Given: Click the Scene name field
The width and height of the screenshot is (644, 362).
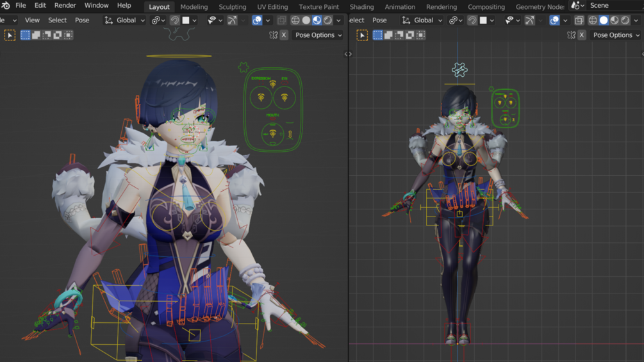Looking at the screenshot, I should click(x=614, y=5).
